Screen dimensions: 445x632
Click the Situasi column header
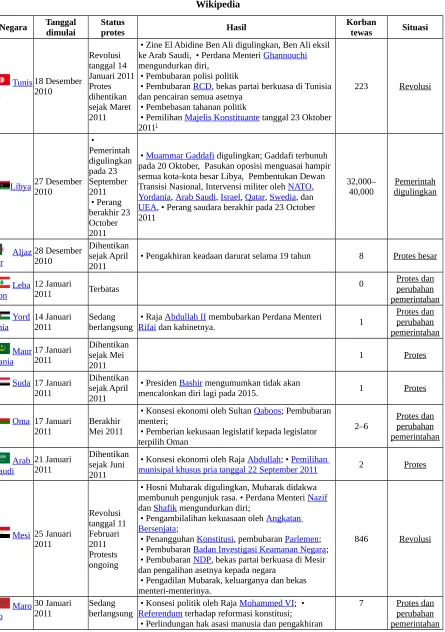coord(415,27)
